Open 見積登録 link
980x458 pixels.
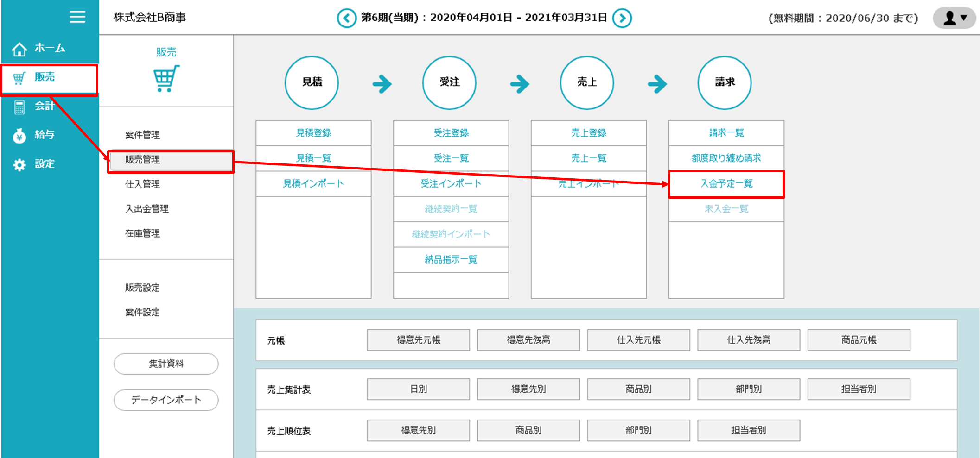click(313, 133)
